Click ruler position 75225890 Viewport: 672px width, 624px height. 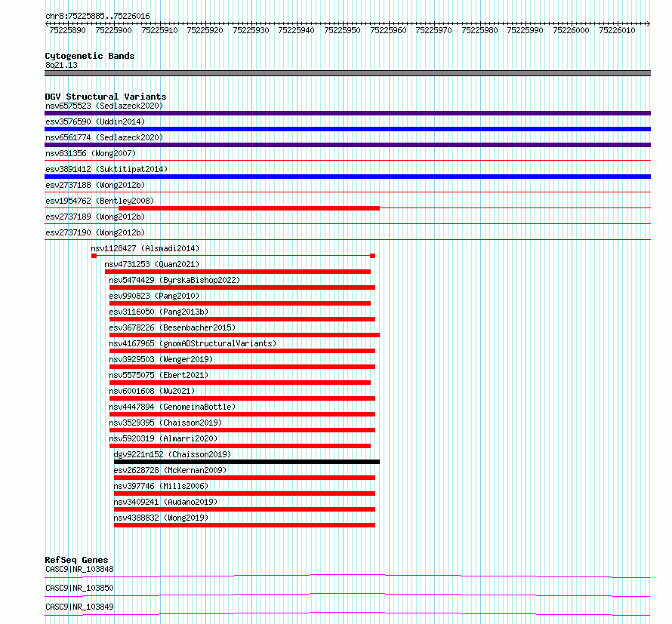coord(68,30)
